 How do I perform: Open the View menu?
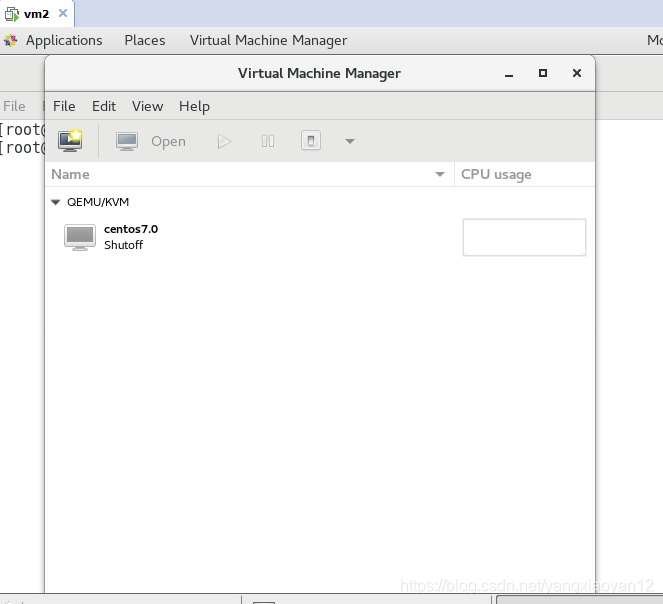coord(147,106)
